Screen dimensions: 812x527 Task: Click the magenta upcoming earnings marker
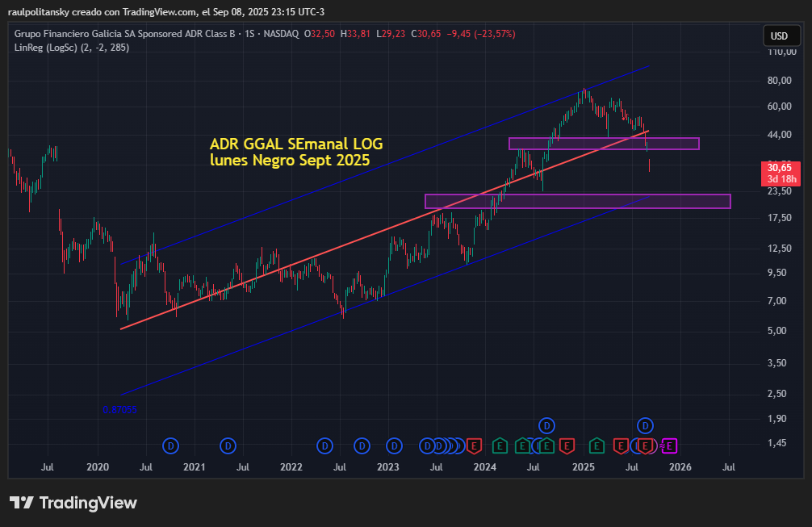point(669,445)
